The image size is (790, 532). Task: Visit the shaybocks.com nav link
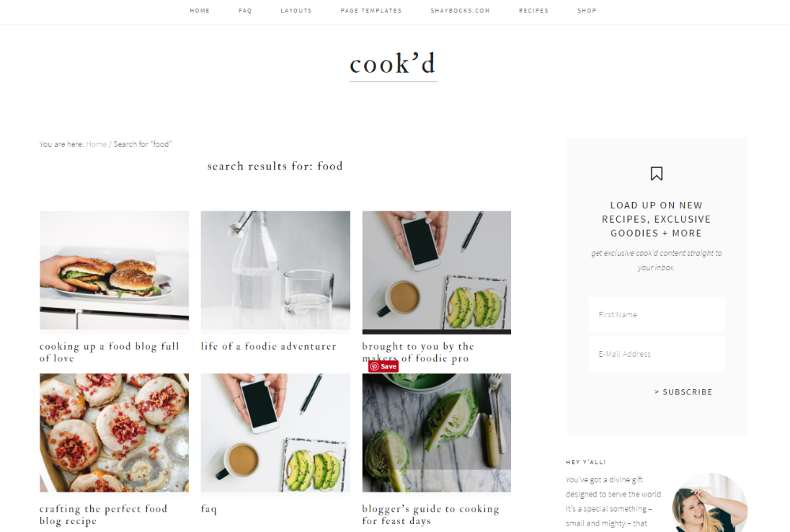tap(460, 10)
